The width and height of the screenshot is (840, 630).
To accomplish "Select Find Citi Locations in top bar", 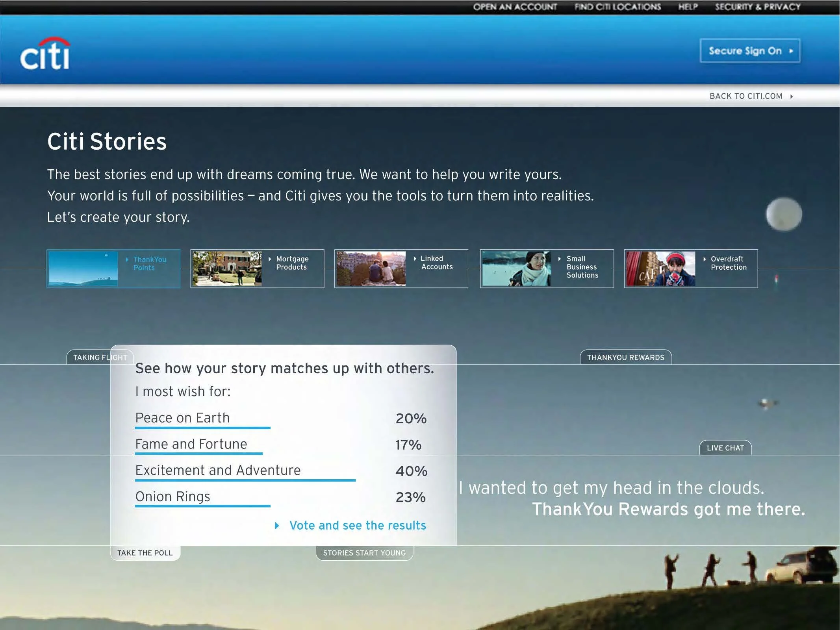I will (617, 7).
